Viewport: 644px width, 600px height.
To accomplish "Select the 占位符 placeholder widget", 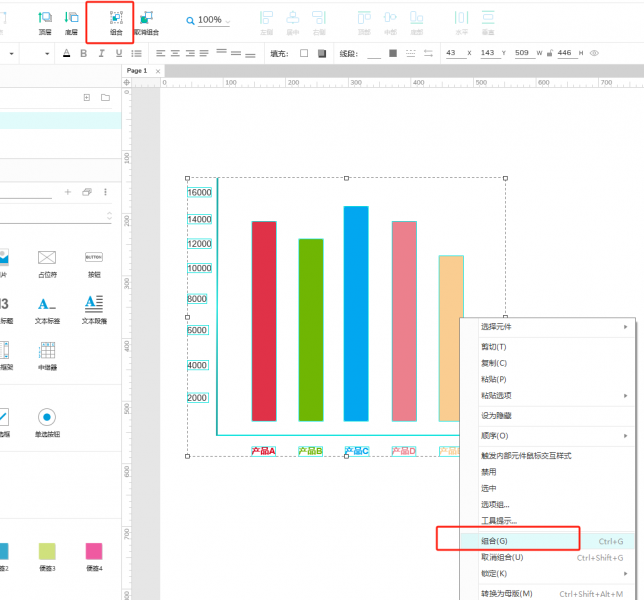I will click(47, 264).
